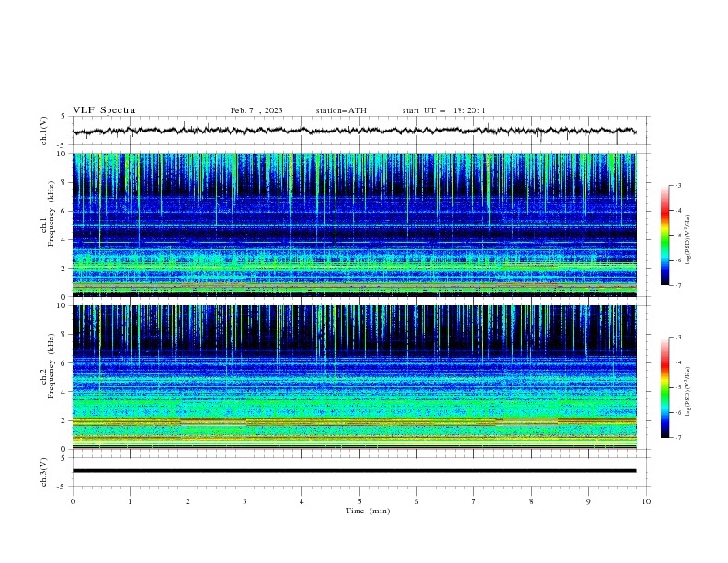Click the "-3" tick on ch.1 color bar

click(678, 185)
